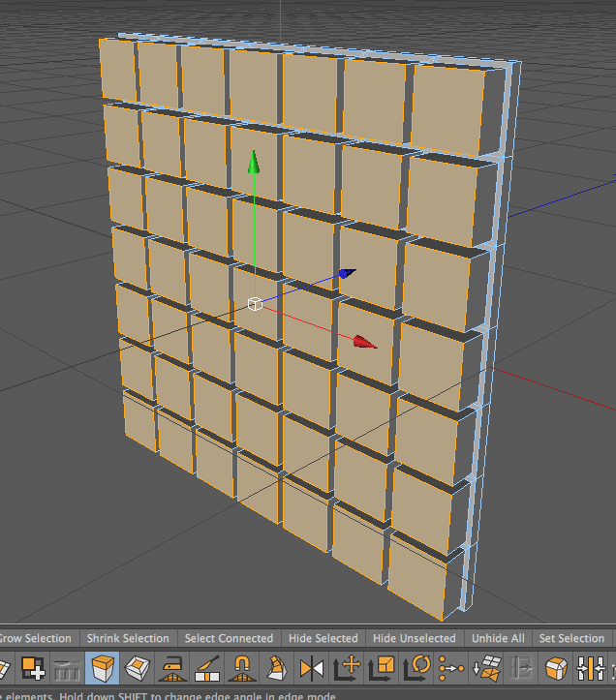
Task: Select the Extrude Inner tool icon
Action: click(x=138, y=668)
